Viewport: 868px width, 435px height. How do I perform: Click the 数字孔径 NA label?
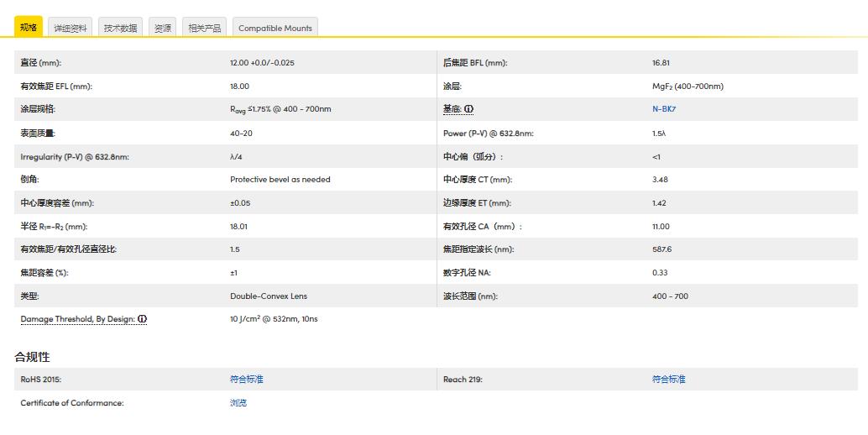tap(468, 273)
